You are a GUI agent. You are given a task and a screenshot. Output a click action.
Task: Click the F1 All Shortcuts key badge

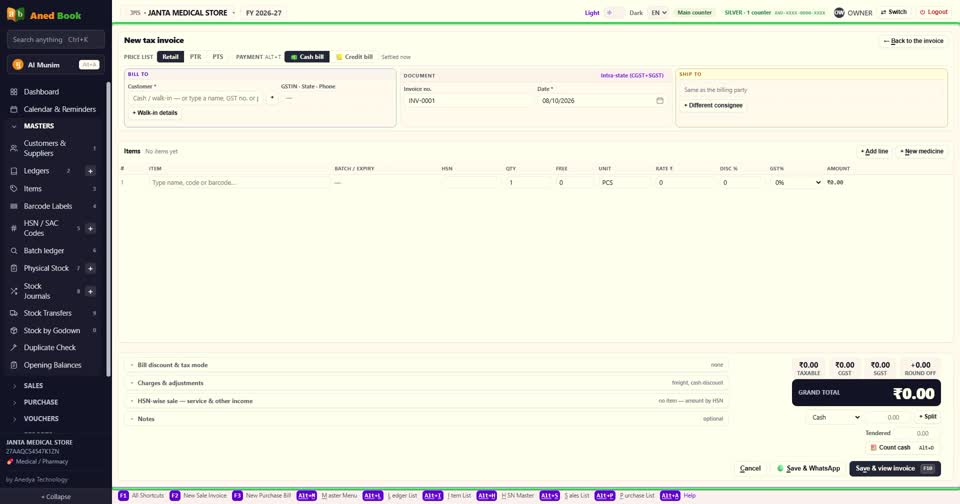tap(123, 495)
